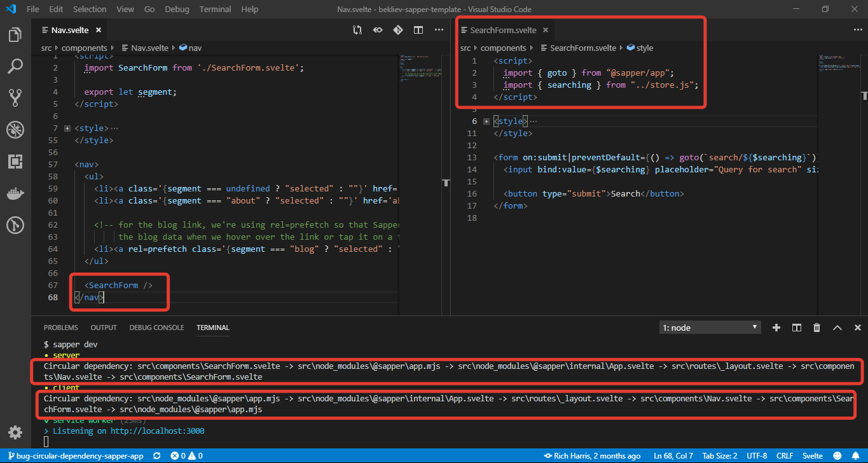Image resolution: width=868 pixels, height=463 pixels.
Task: Open the Extensions view icon
Action: pyautogui.click(x=15, y=162)
